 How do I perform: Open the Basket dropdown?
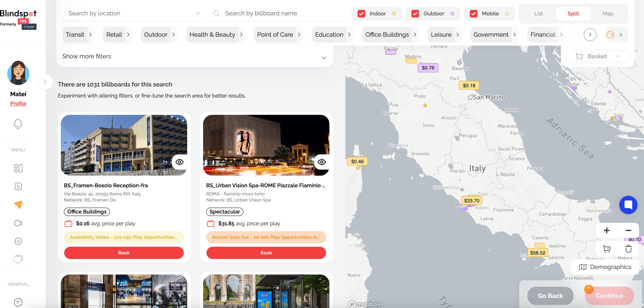(x=598, y=56)
